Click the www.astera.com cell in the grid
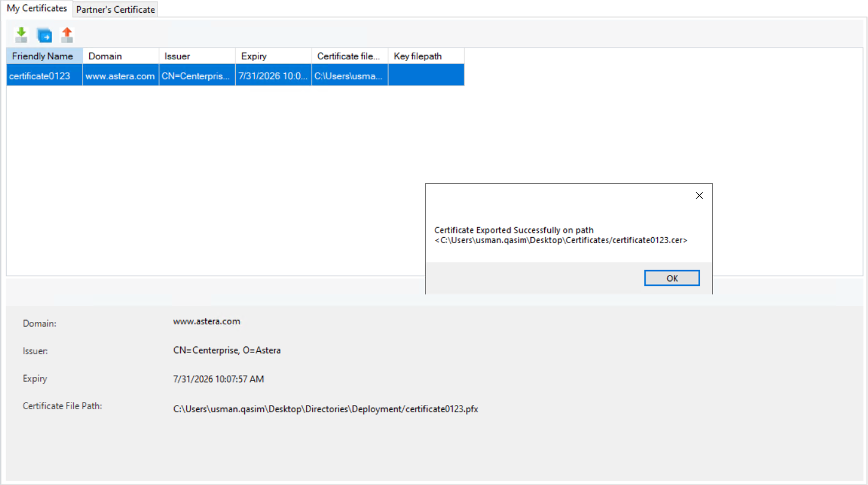868x485 pixels. point(120,76)
